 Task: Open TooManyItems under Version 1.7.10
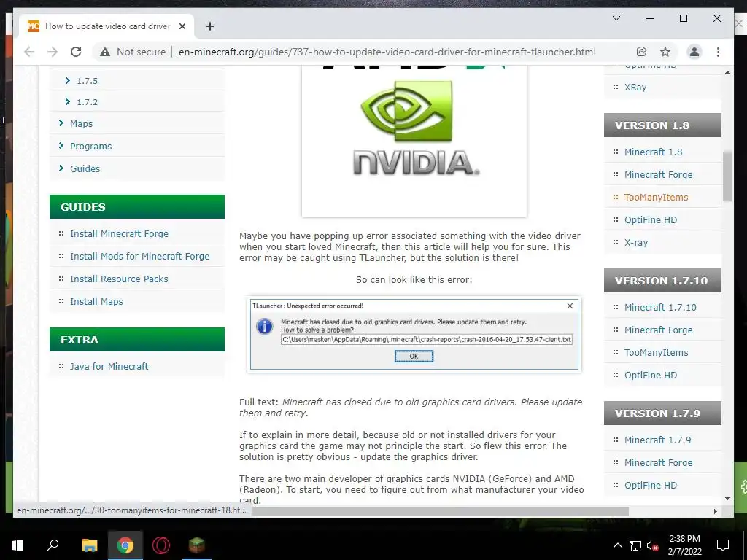click(x=656, y=352)
